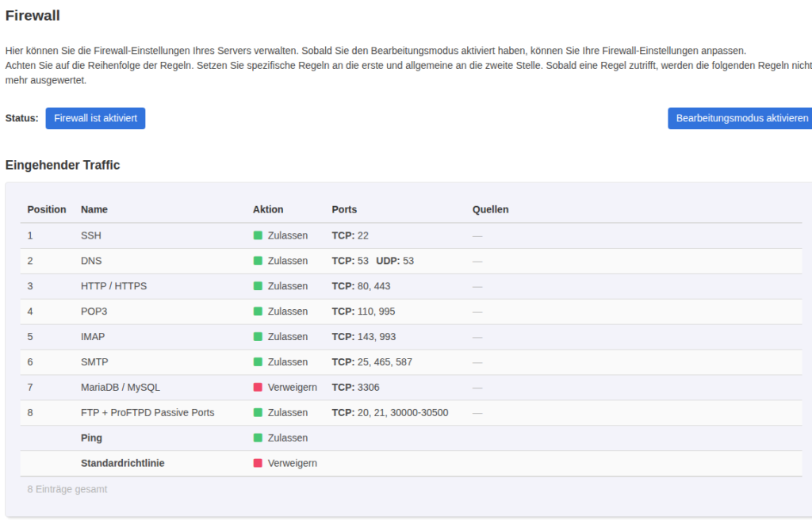Click the green square in Ping row
The height and width of the screenshot is (520, 812).
[x=258, y=438]
